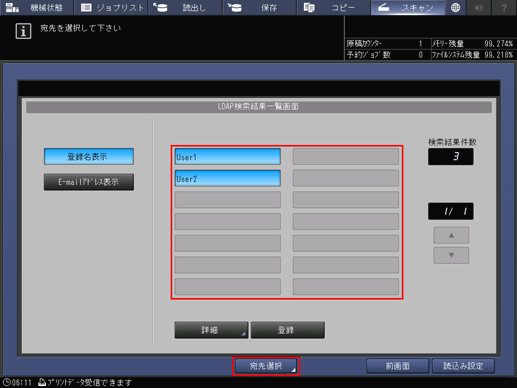Switch to the ジョブリスト tab
Image resolution: width=517 pixels, height=388 pixels.
111,7
